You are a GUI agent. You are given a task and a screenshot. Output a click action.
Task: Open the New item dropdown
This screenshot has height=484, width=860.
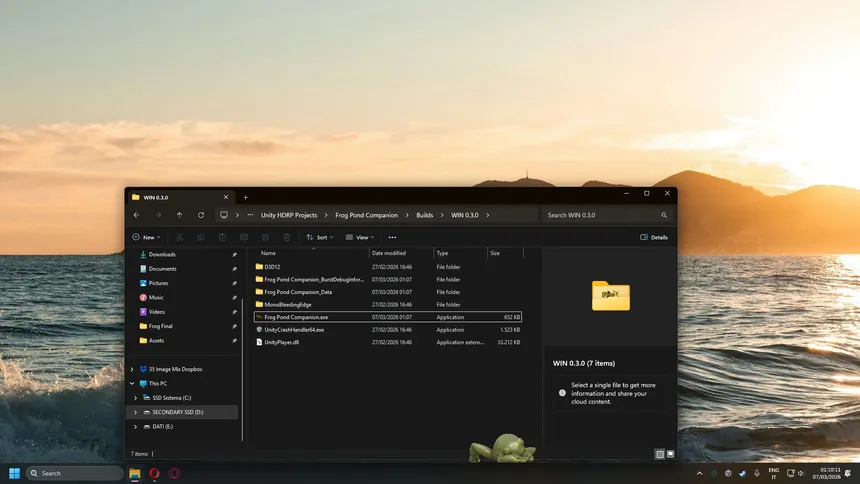[x=146, y=237]
